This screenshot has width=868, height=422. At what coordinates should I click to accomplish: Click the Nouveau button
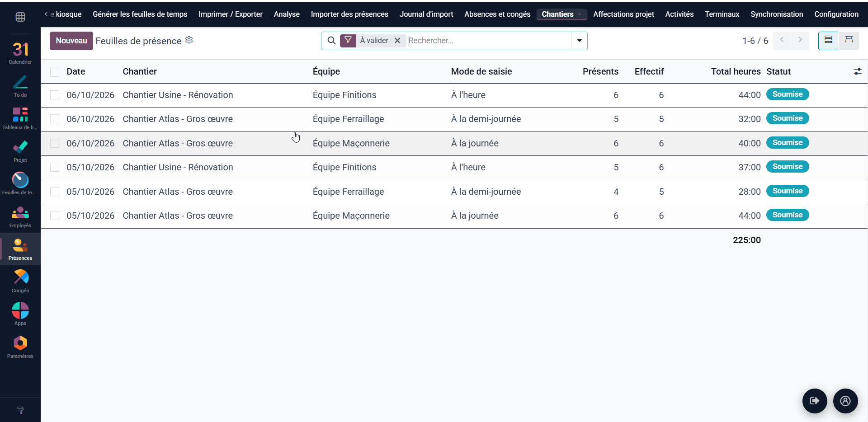[71, 41]
